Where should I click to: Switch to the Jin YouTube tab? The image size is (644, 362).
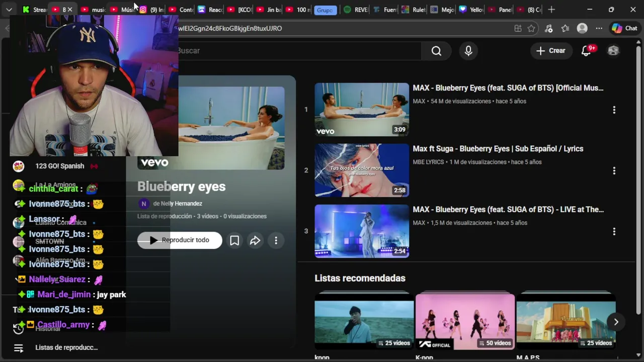click(x=268, y=10)
